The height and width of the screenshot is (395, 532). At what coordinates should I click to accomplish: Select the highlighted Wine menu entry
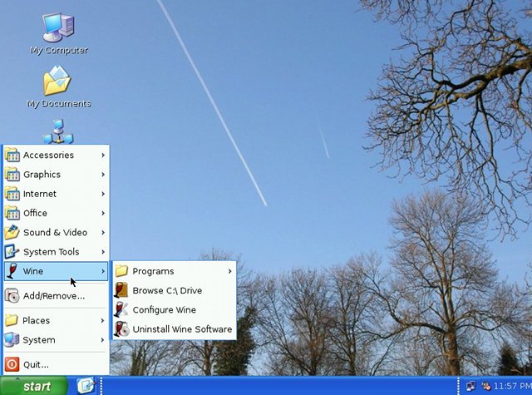pyautogui.click(x=56, y=271)
